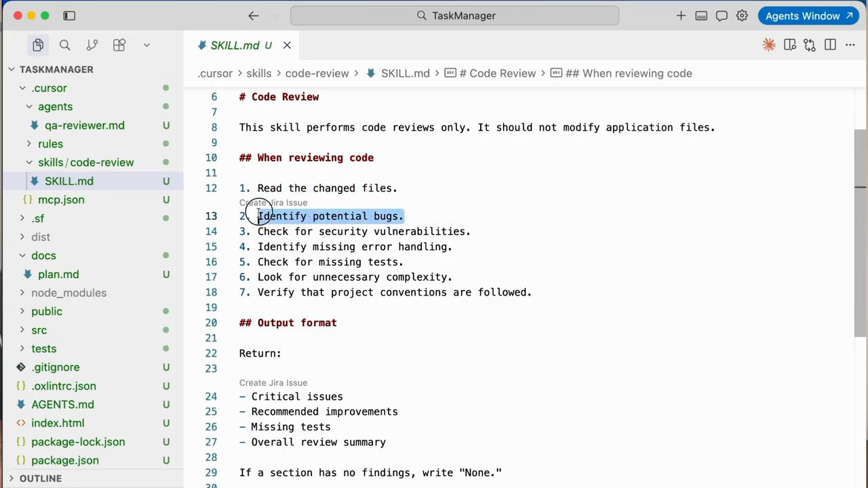Go back with the left arrow
The width and height of the screenshot is (868, 488).
[254, 16]
